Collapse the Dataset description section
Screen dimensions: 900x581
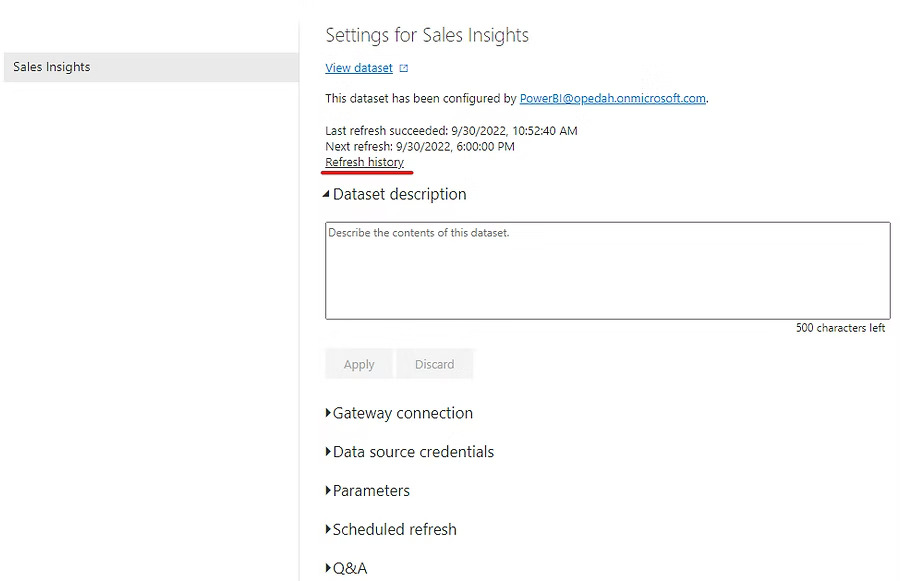pos(327,195)
